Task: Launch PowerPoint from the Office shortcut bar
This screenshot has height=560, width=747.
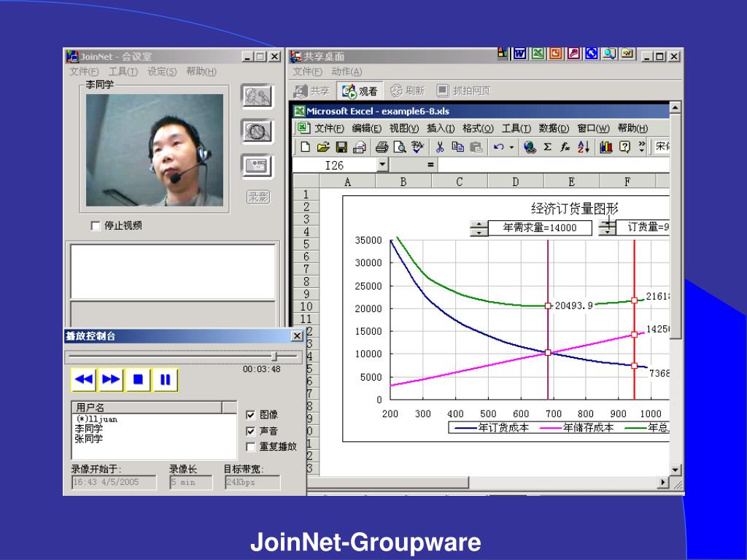Action: 555,54
